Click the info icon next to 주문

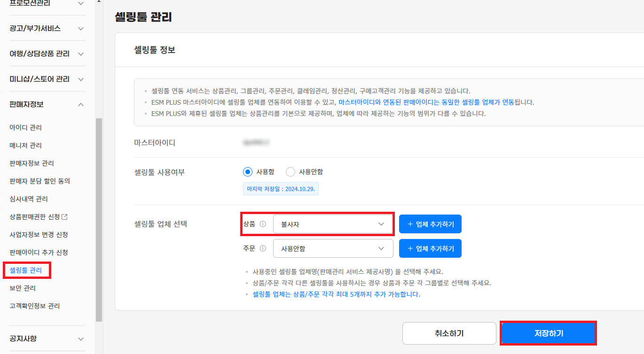[263, 248]
